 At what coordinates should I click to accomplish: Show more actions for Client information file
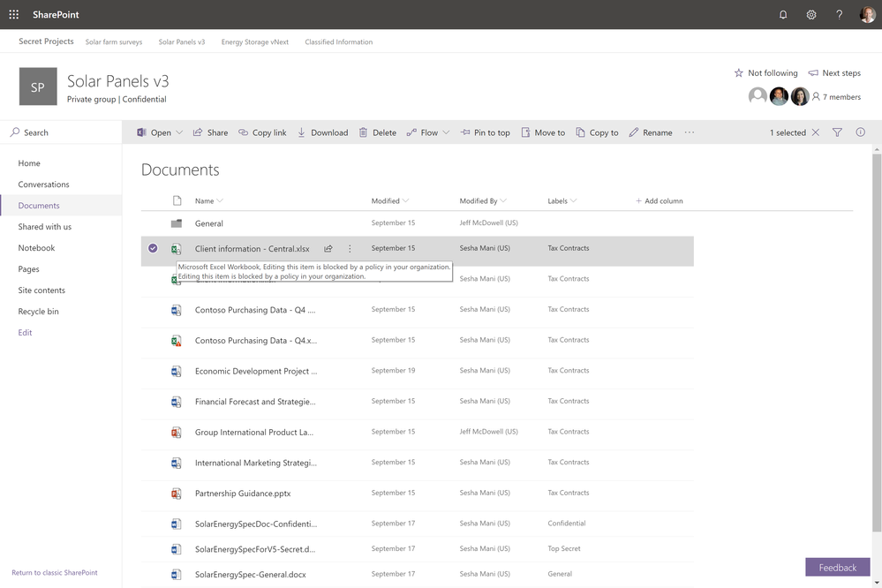coord(350,249)
